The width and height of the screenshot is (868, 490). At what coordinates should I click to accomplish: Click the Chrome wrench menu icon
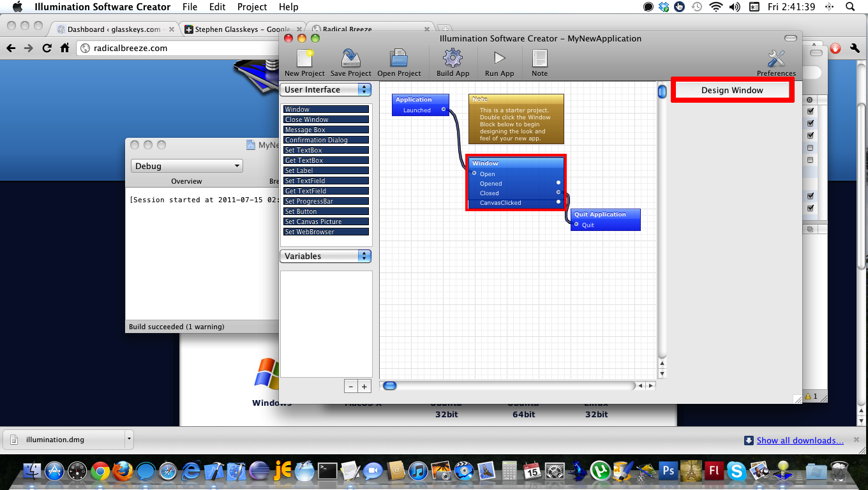pos(855,48)
